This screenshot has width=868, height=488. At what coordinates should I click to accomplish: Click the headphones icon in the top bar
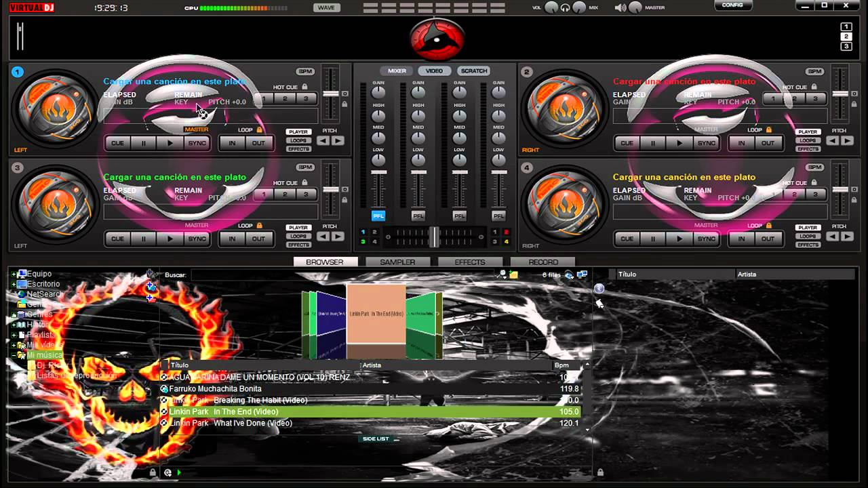click(x=565, y=7)
